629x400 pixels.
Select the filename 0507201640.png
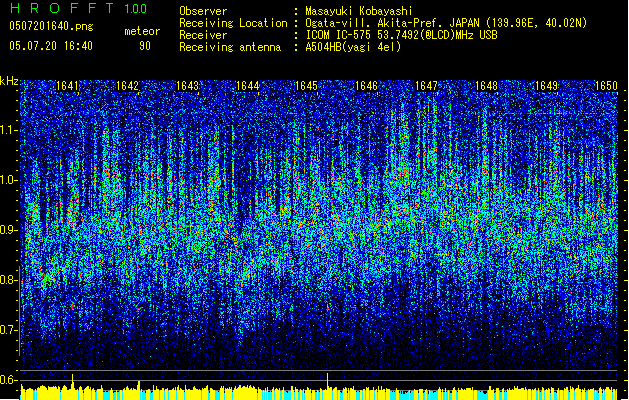51,27
